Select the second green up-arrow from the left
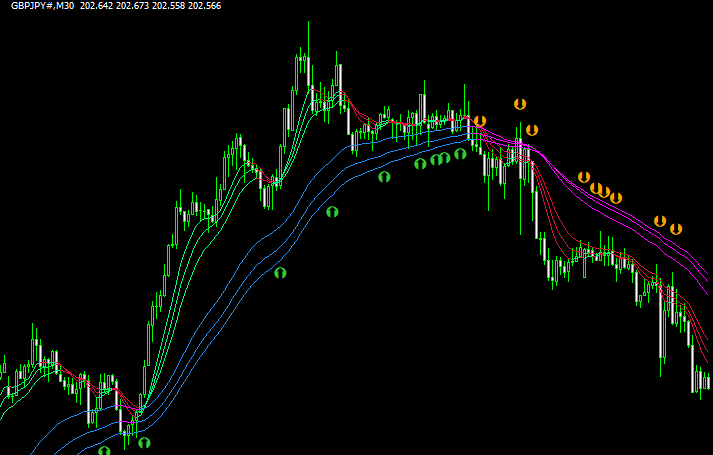713x455 pixels. 144,441
